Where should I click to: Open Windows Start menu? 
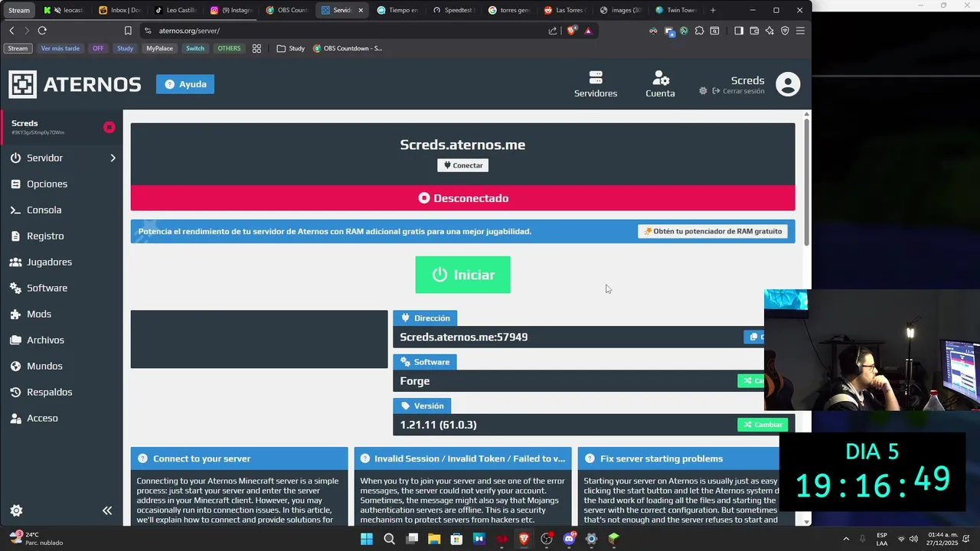pos(367,539)
